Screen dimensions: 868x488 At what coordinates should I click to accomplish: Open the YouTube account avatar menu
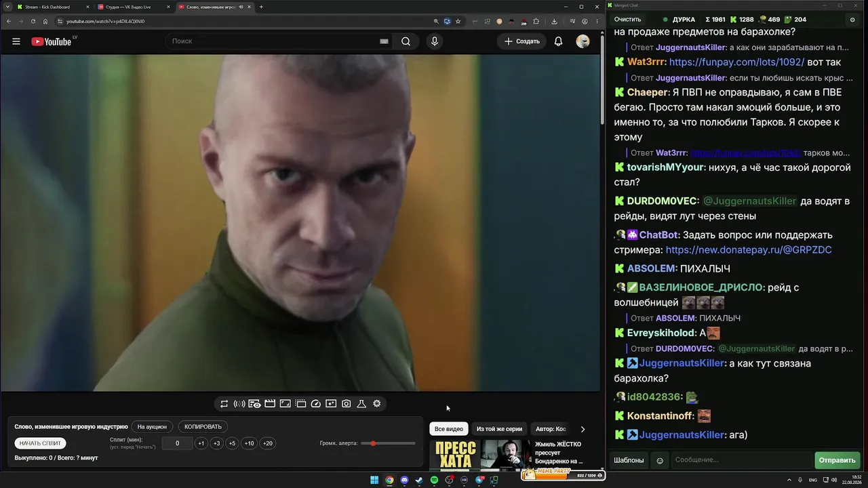[x=583, y=41]
